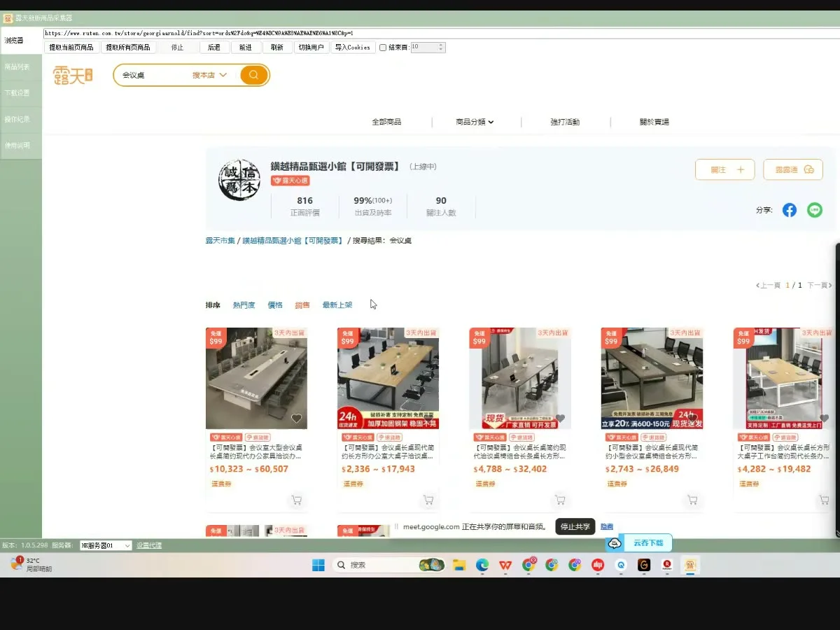Share the store via LINE icon

(x=815, y=210)
